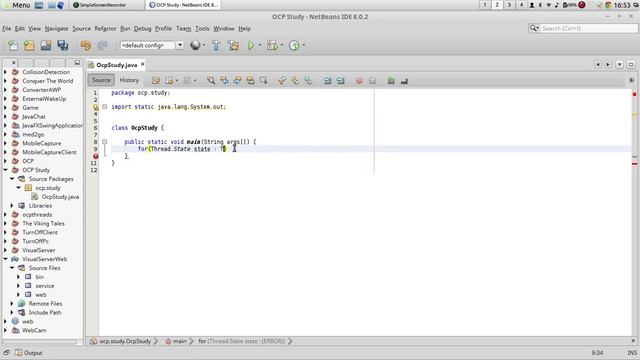
Task: Open the Output panel button
Action: click(x=29, y=353)
